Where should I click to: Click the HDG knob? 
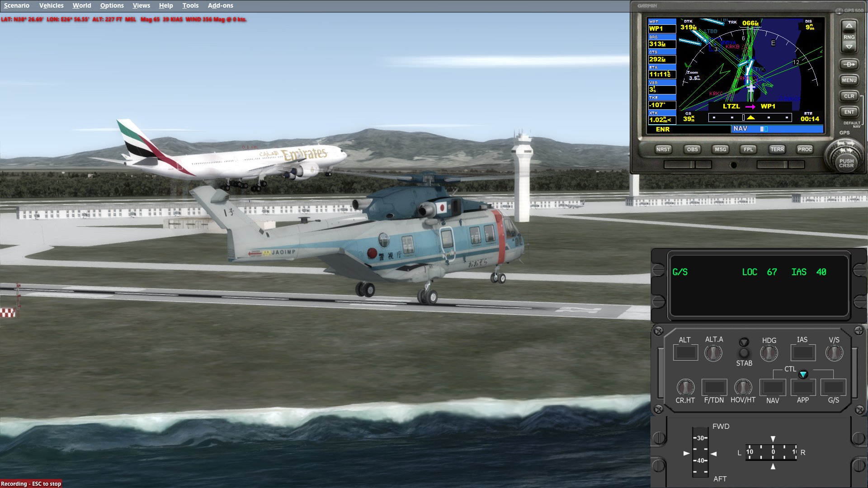(769, 353)
